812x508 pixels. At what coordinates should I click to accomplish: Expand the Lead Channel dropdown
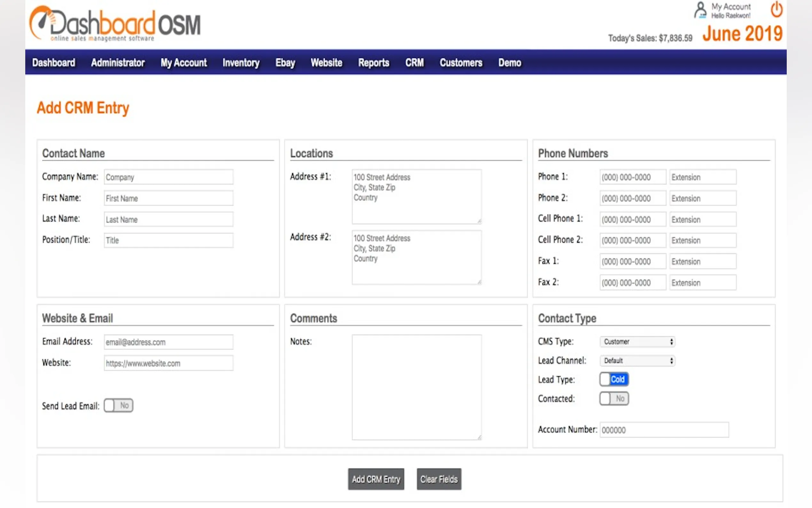[637, 361]
